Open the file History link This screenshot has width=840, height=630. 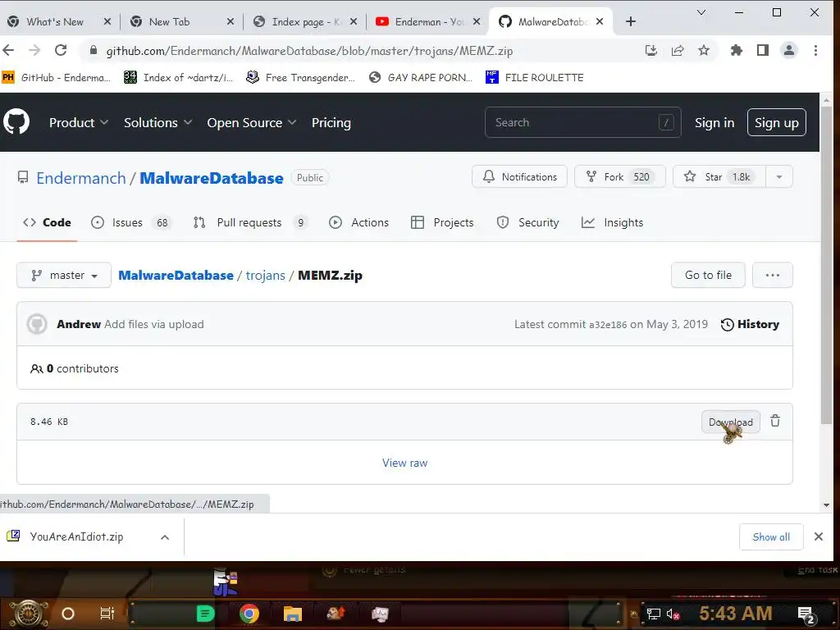(750, 324)
